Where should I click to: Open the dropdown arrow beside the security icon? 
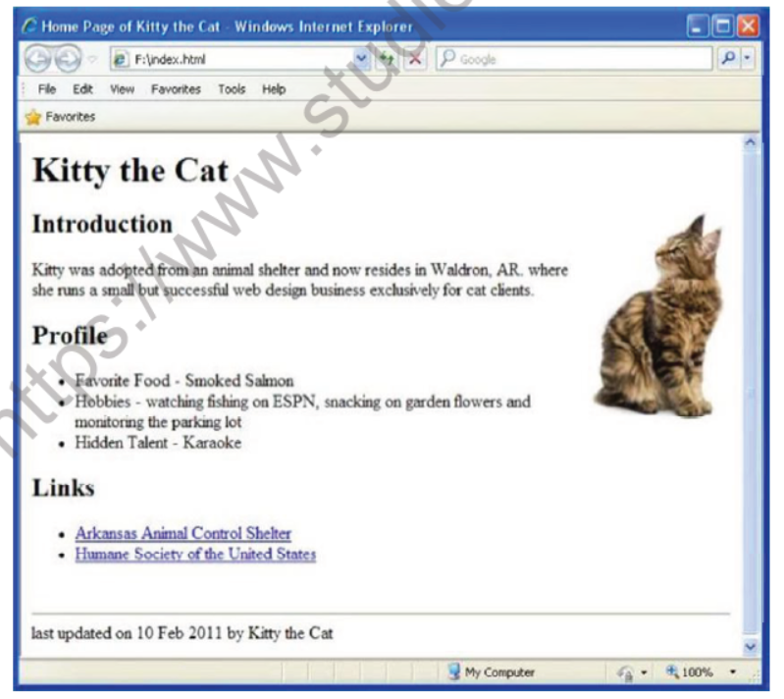point(644,672)
